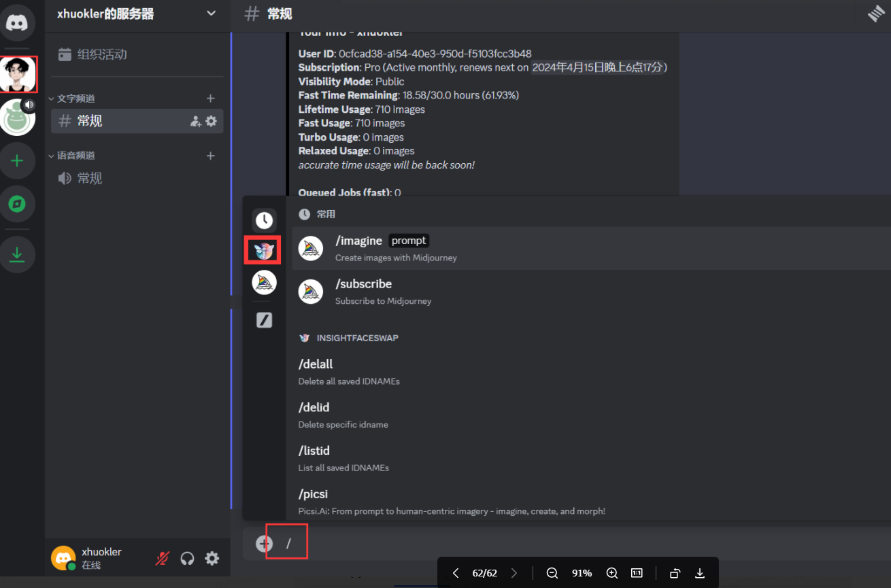This screenshot has width=891, height=588.
Task: Click the Add a Server plus icon
Action: coord(18,160)
